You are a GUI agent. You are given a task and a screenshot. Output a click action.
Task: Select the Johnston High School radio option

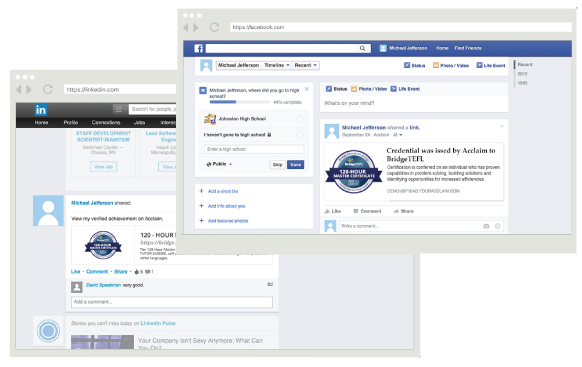(300, 119)
